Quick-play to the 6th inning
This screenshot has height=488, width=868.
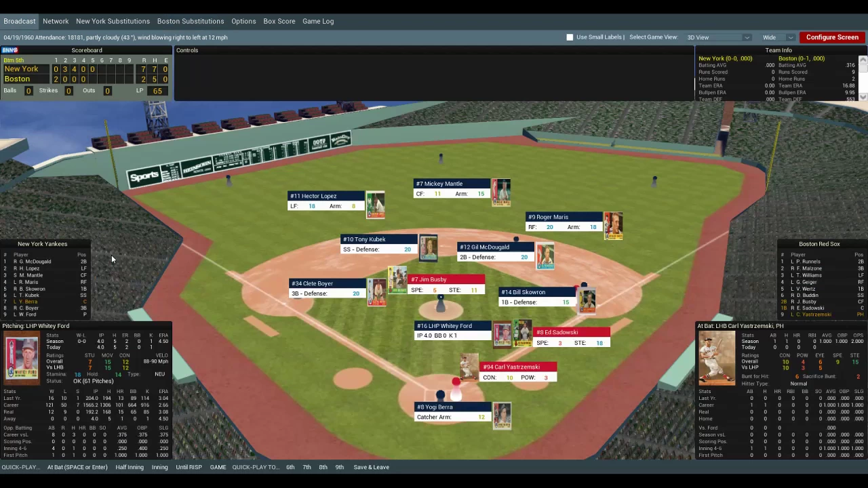click(290, 467)
